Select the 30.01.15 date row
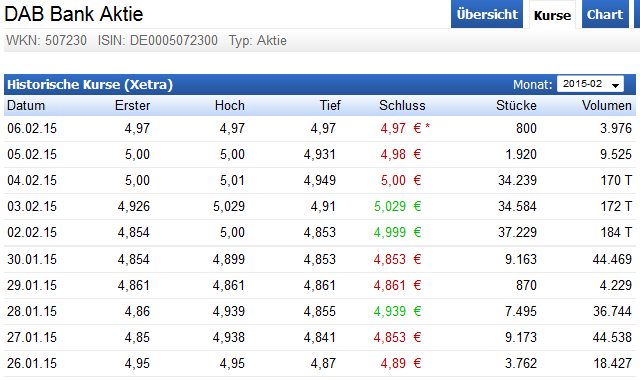 [320, 259]
